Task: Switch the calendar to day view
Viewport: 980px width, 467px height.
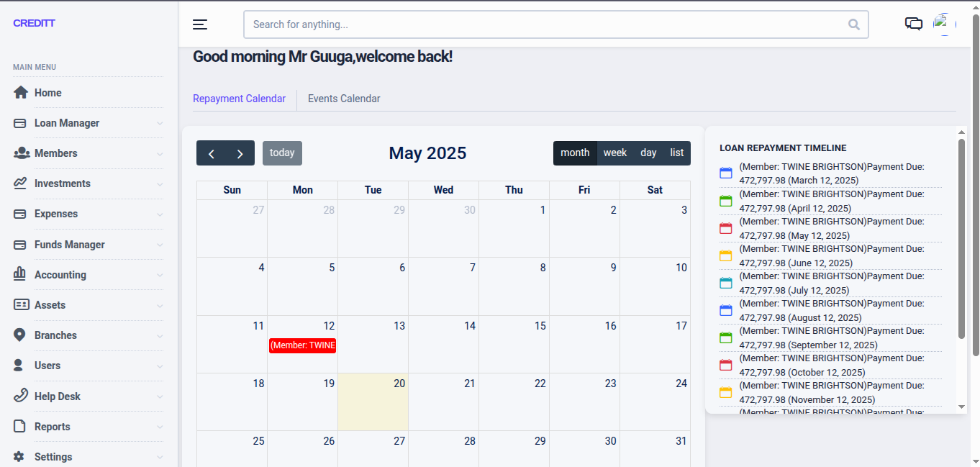Action: [648, 153]
